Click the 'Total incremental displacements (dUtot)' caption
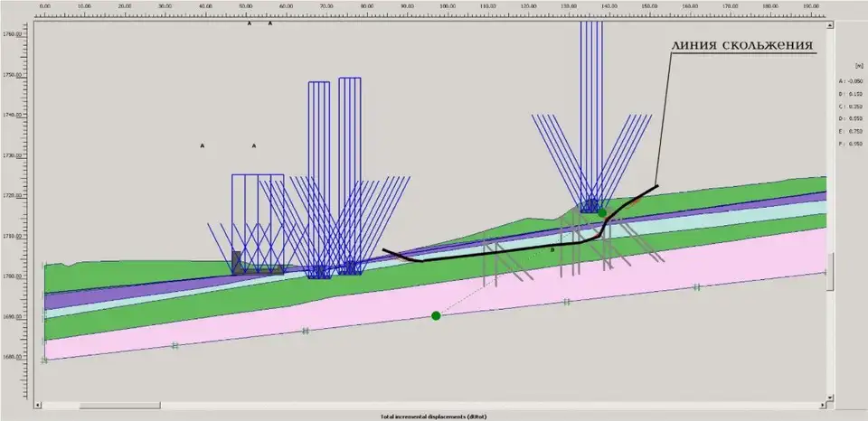Screen dimensions: 868x421 434,416
